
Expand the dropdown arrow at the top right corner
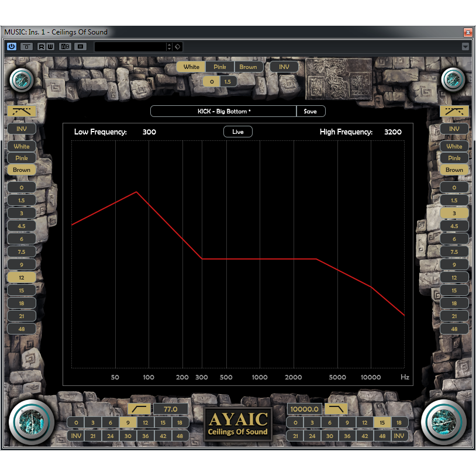466,47
